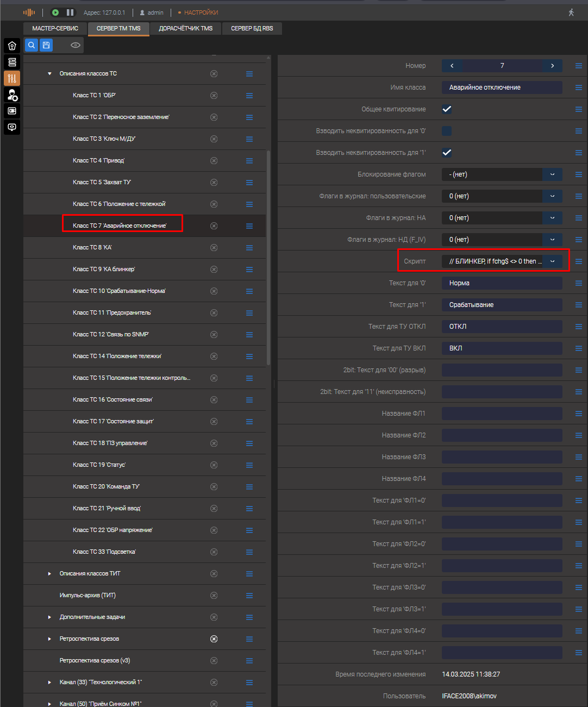588x707 pixels.
Task: Open the 'Скрипт' dropdown
Action: pos(552,261)
